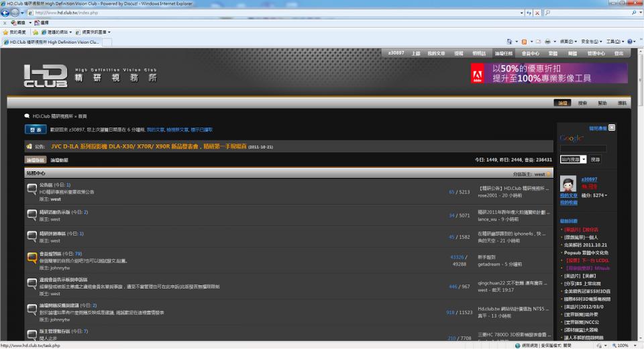Open the highlighted 論壇任務 nav item
The width and height of the screenshot is (644, 349).
pos(504,54)
